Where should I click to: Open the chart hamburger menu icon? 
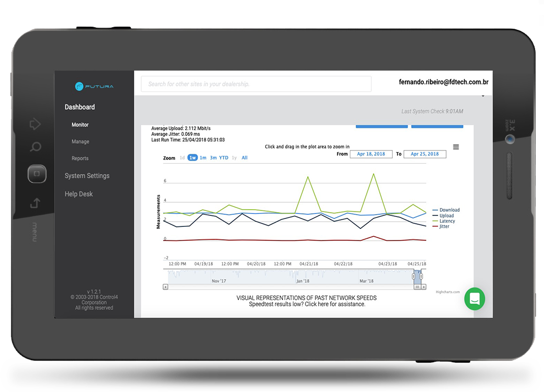pyautogui.click(x=456, y=147)
